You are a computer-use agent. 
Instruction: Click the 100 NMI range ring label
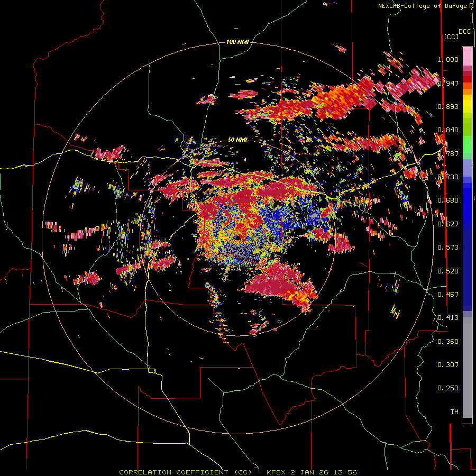[x=237, y=42]
